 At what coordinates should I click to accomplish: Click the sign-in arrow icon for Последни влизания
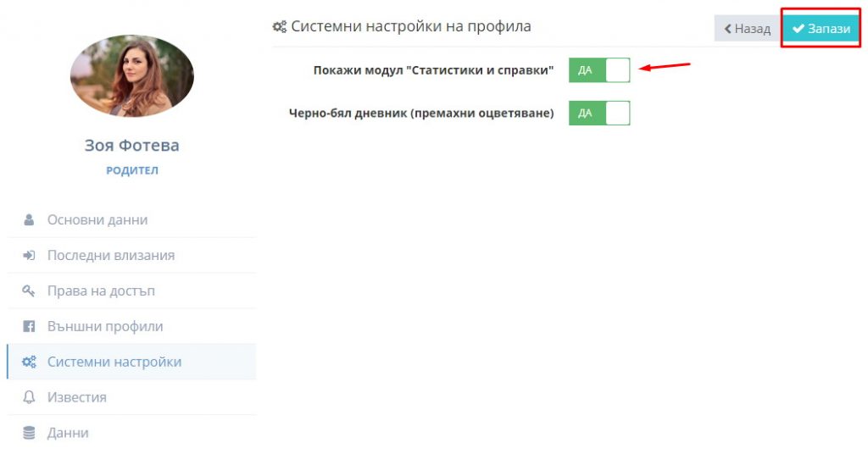point(29,256)
